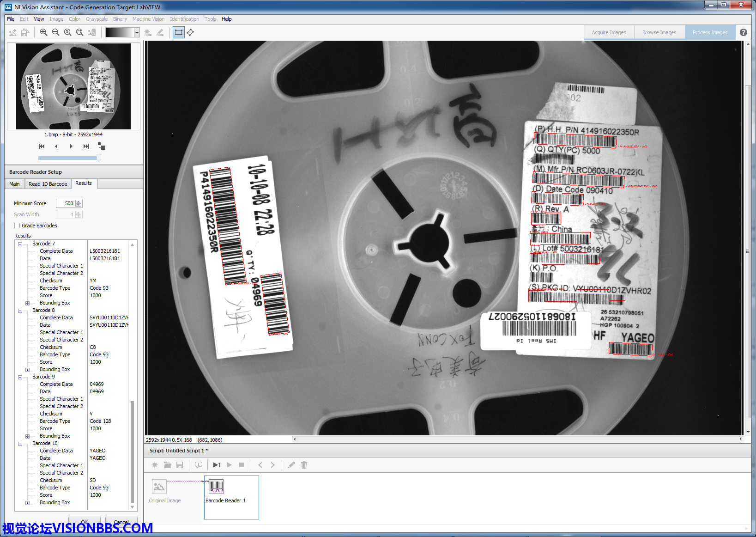Click the image viewer horizontal scrollbar
Screen dimensions: 756x537
(x=517, y=439)
